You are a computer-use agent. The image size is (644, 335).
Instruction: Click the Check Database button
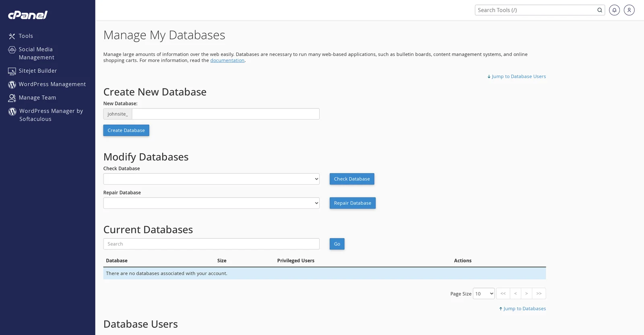pyautogui.click(x=352, y=179)
